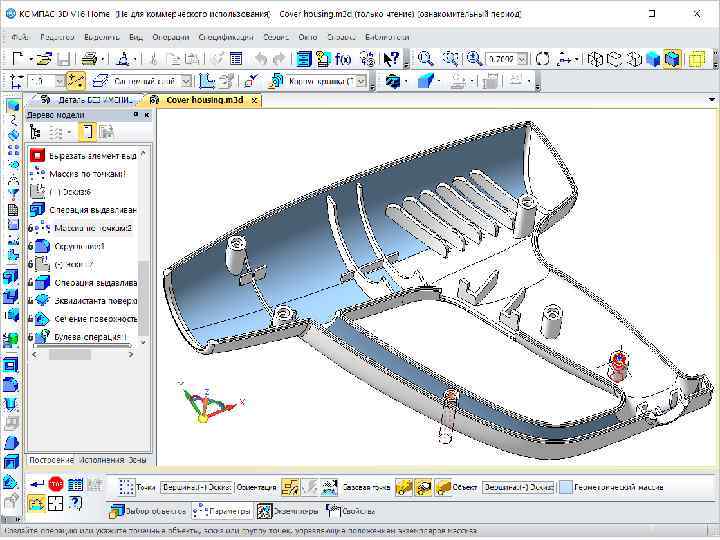Click the extrusion operation icon in sidebar
Viewport: 720px width, 540px height.
11,277
